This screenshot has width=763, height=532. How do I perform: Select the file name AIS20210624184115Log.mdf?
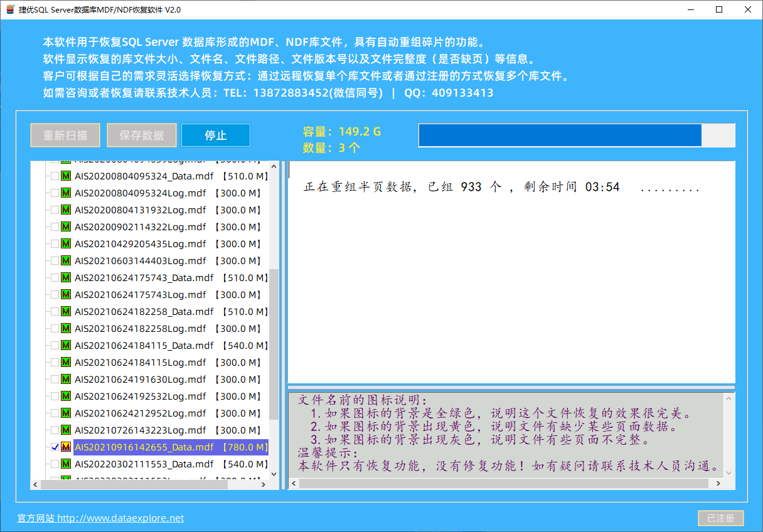tap(141, 363)
